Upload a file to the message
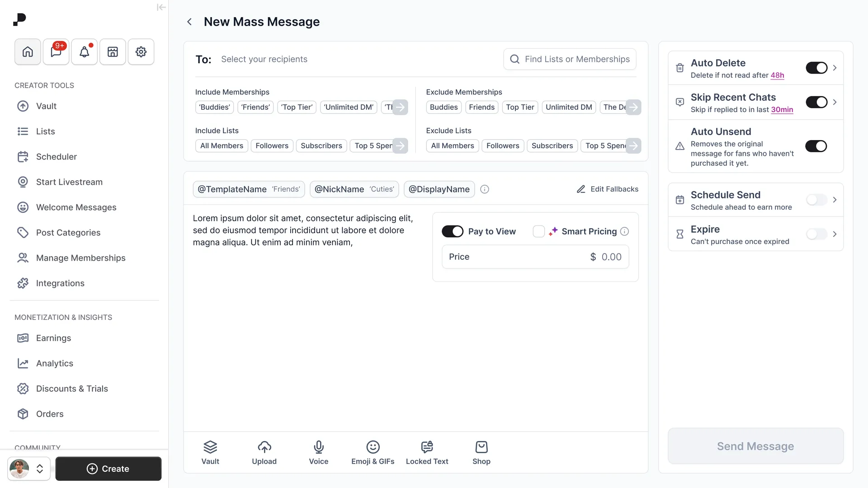 264,452
